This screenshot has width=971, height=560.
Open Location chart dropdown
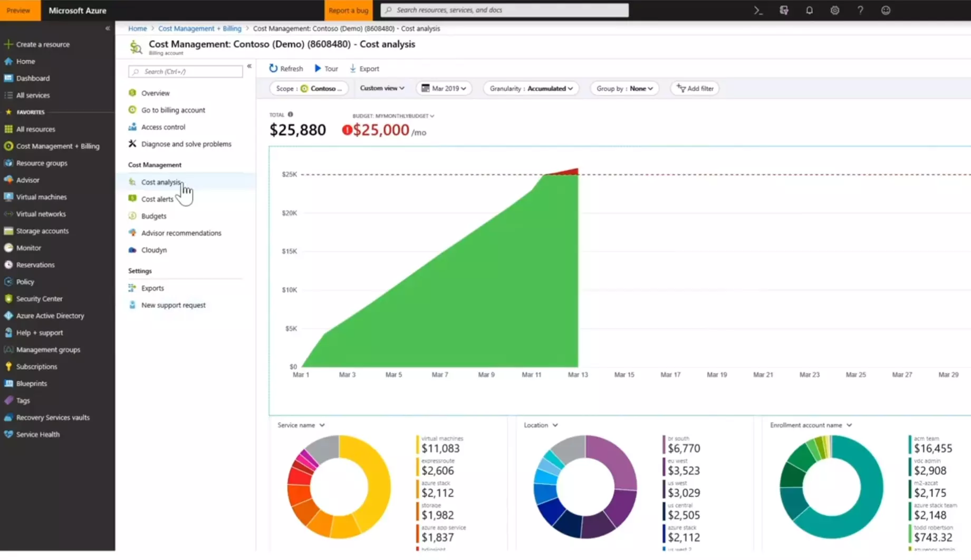coord(541,425)
